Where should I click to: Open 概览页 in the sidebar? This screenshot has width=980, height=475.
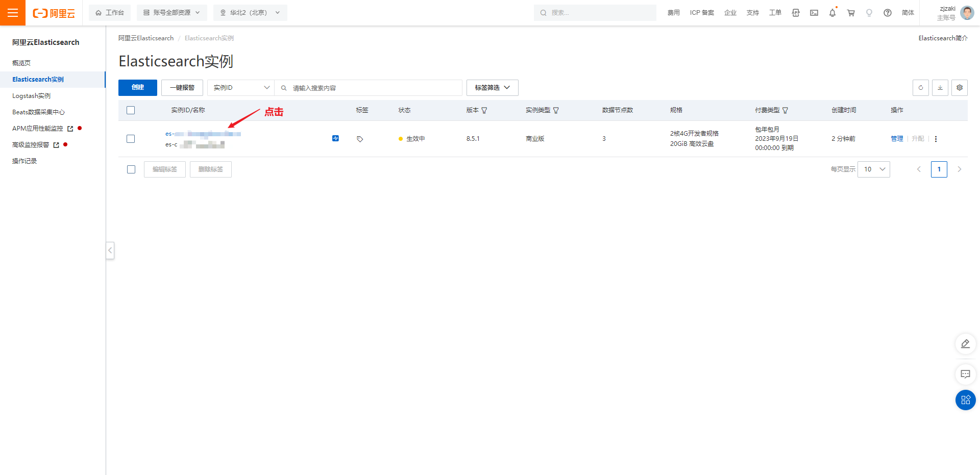pyautogui.click(x=21, y=63)
